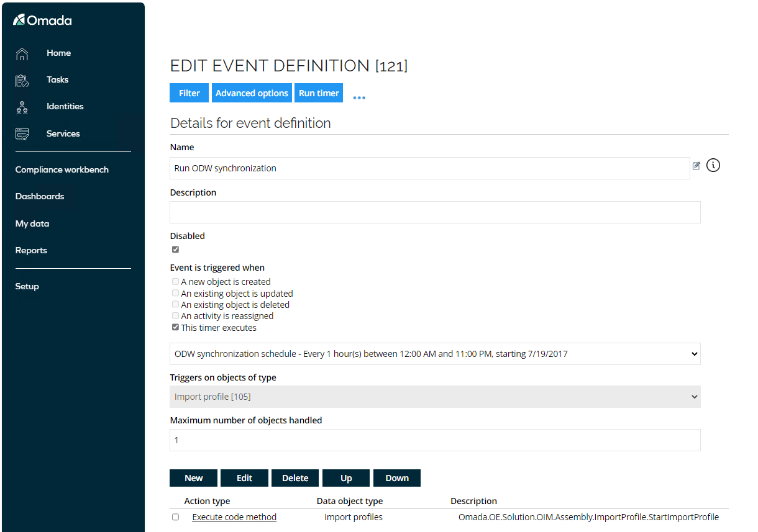The width and height of the screenshot is (758, 532).
Task: Click the 'Data object type' column header
Action: (x=350, y=501)
